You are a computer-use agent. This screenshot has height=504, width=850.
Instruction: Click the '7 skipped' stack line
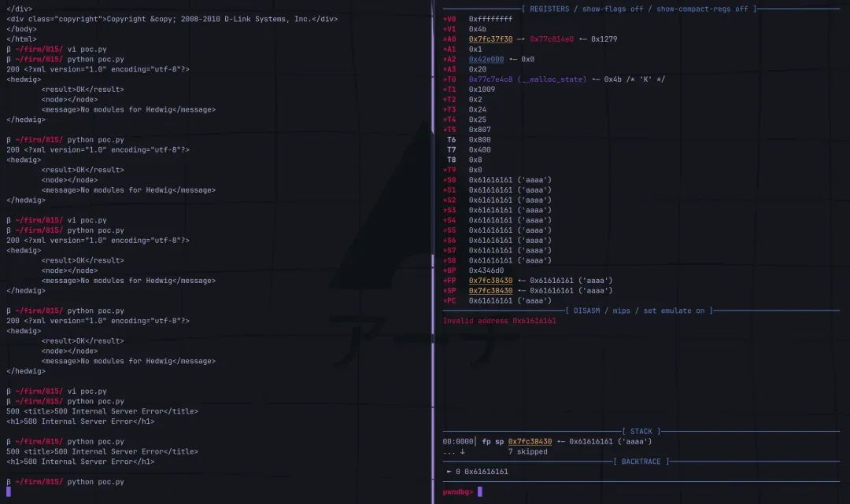coord(527,452)
